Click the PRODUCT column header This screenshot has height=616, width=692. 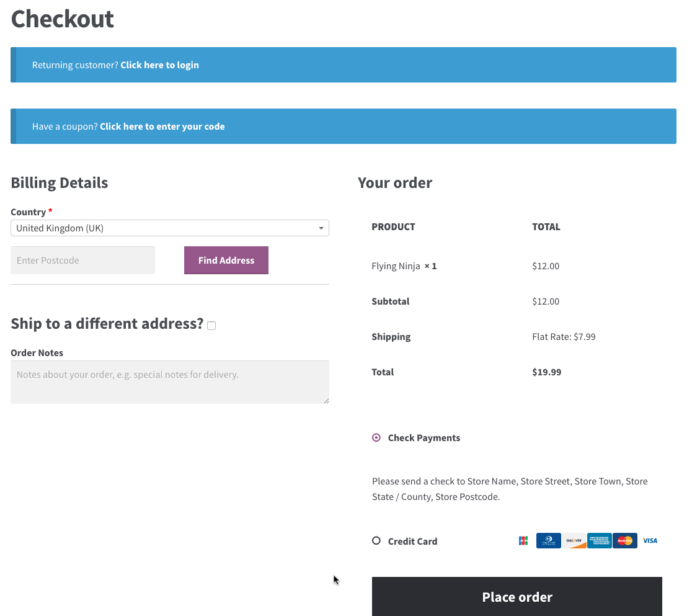pos(393,226)
